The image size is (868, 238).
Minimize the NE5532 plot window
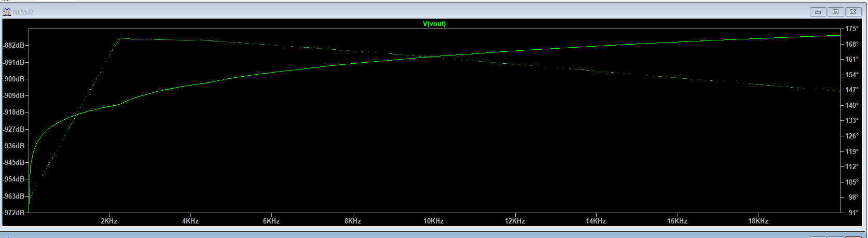pyautogui.click(x=818, y=11)
